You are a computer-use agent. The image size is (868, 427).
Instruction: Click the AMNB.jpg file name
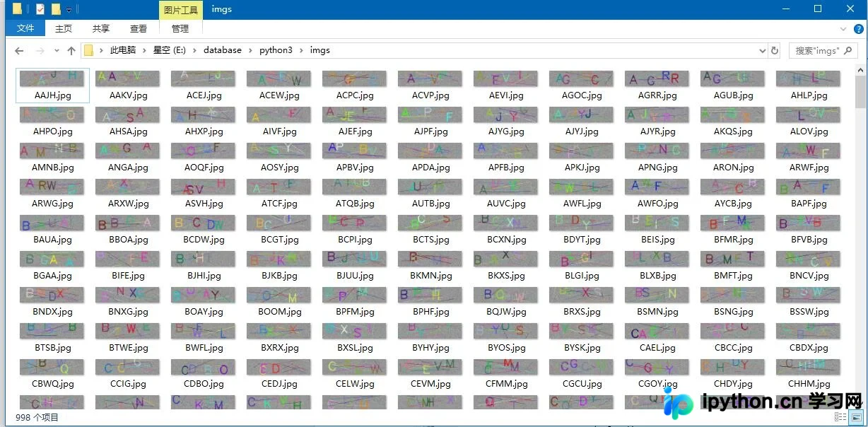coord(52,168)
